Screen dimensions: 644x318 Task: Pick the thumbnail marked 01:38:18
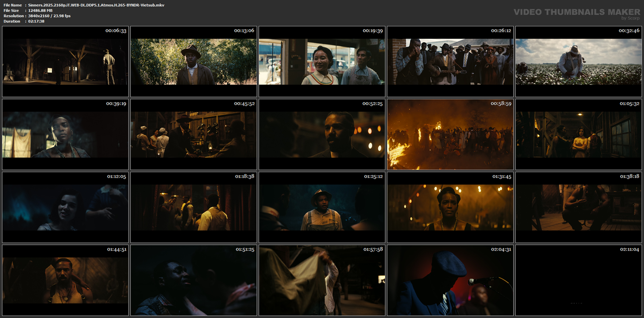(x=579, y=207)
